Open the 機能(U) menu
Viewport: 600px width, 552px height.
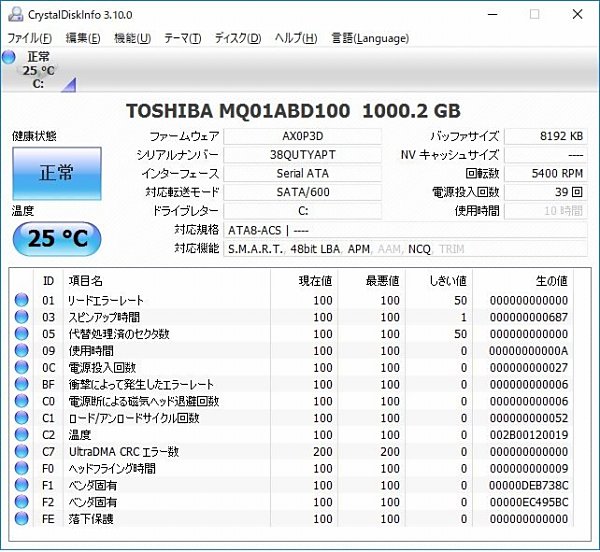click(132, 38)
